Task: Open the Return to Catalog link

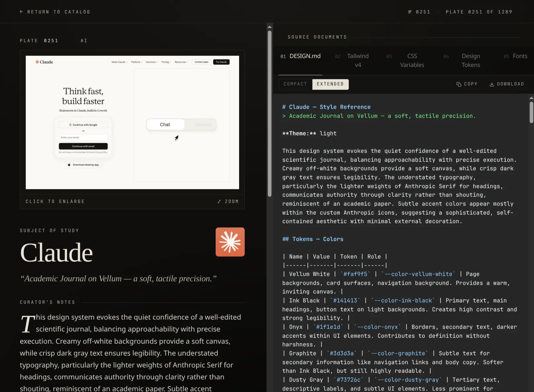Action: coord(55,12)
